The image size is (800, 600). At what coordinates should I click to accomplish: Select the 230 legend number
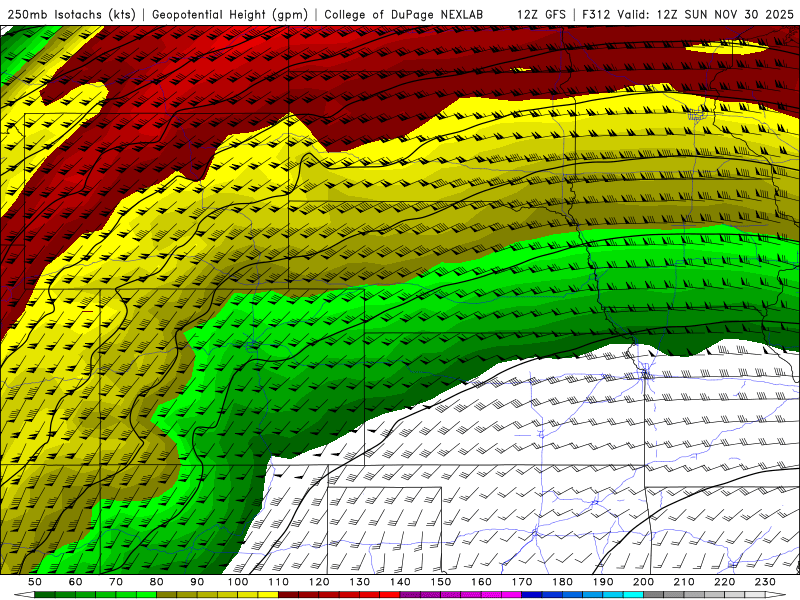pos(765,582)
